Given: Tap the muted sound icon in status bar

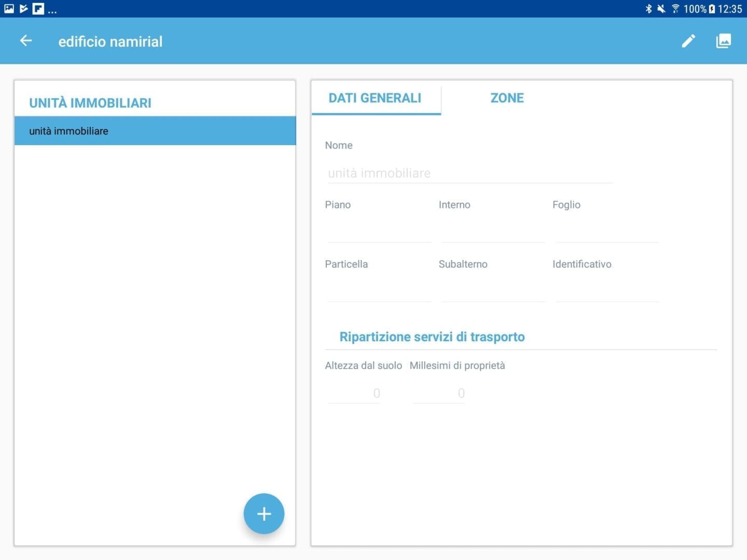Looking at the screenshot, I should (x=661, y=9).
